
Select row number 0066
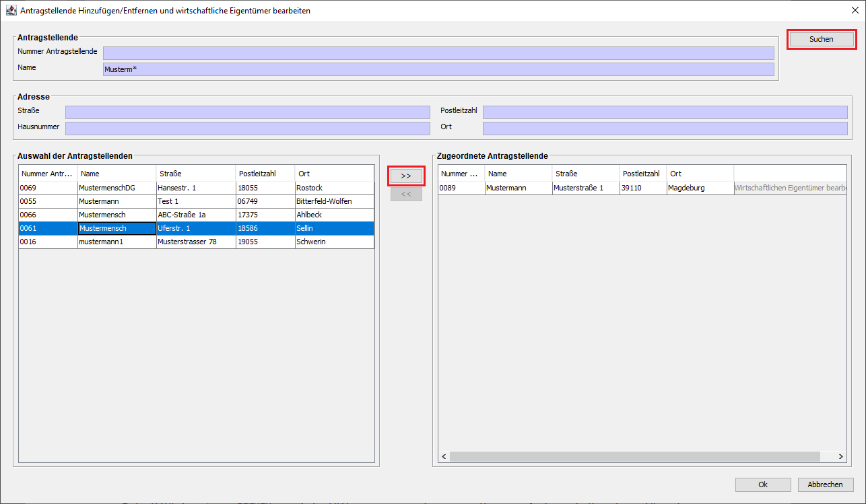(48, 215)
